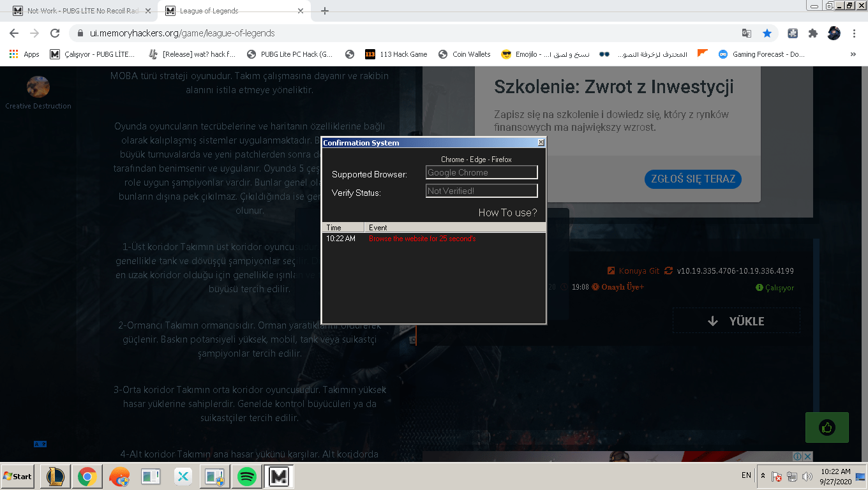Close the Not Work PUBG LITE tab

pyautogui.click(x=148, y=11)
